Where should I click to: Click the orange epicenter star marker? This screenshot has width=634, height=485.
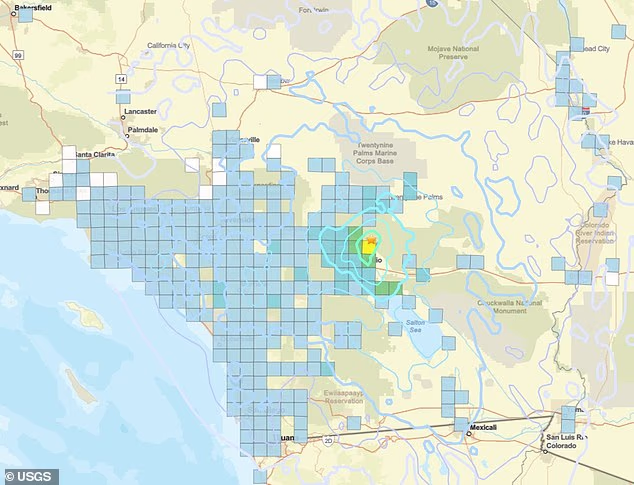371,240
